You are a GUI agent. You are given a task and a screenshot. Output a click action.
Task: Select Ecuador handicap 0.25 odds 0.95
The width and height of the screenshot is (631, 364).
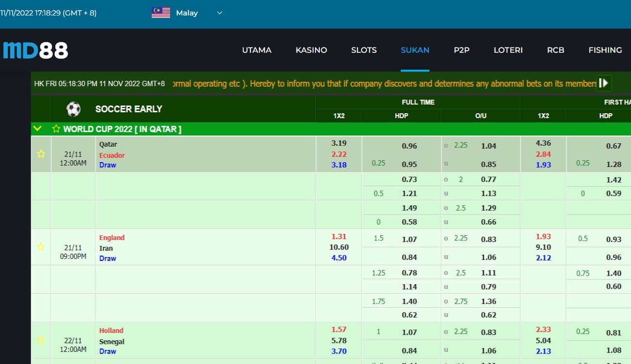click(x=410, y=165)
